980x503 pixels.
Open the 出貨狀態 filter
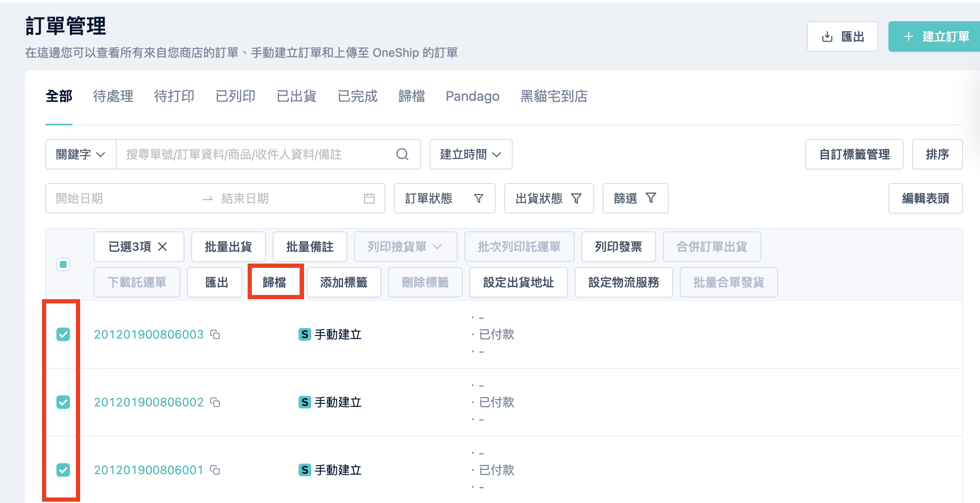pyautogui.click(x=549, y=198)
